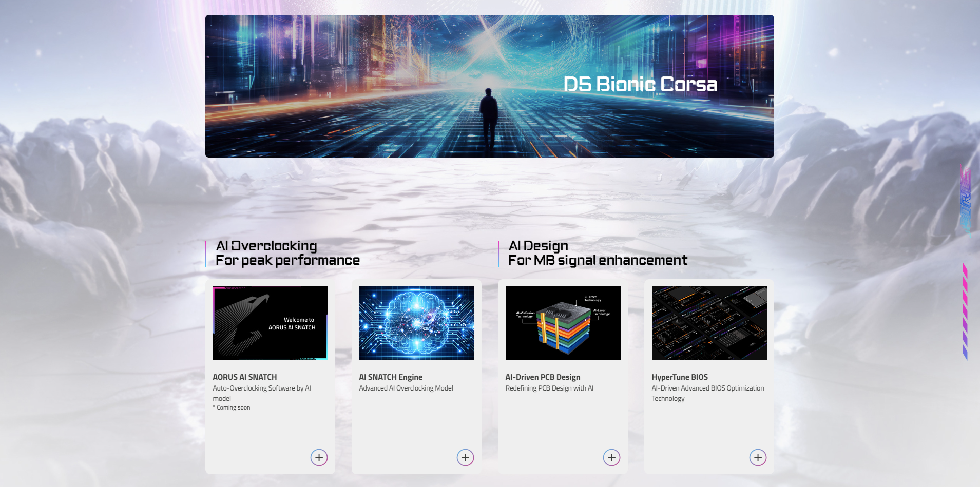This screenshot has width=980, height=487.
Task: Click the AI SNATCH Engine title
Action: [x=391, y=377]
